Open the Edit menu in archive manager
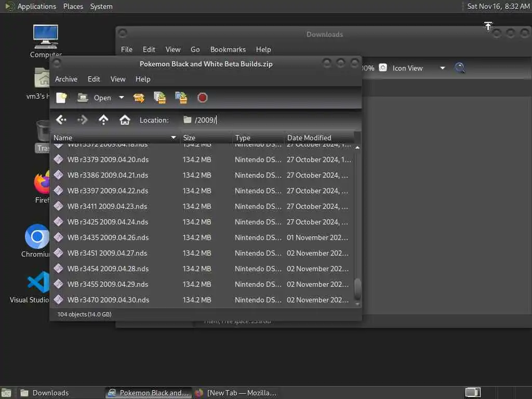The height and width of the screenshot is (399, 532). click(x=94, y=79)
